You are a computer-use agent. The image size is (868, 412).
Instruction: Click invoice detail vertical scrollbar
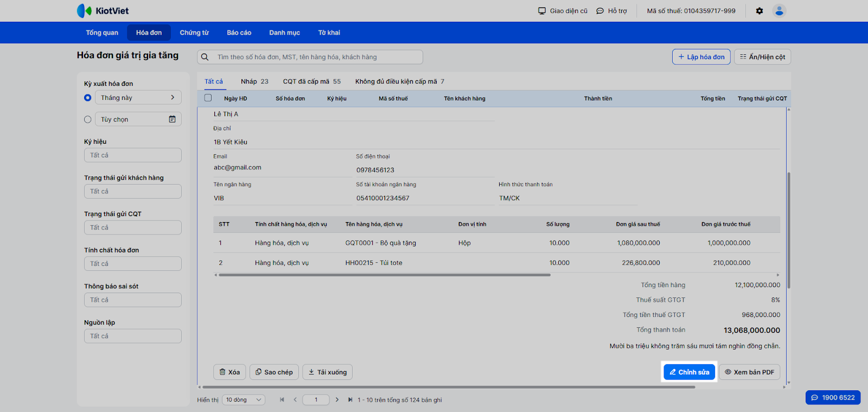pos(789,230)
